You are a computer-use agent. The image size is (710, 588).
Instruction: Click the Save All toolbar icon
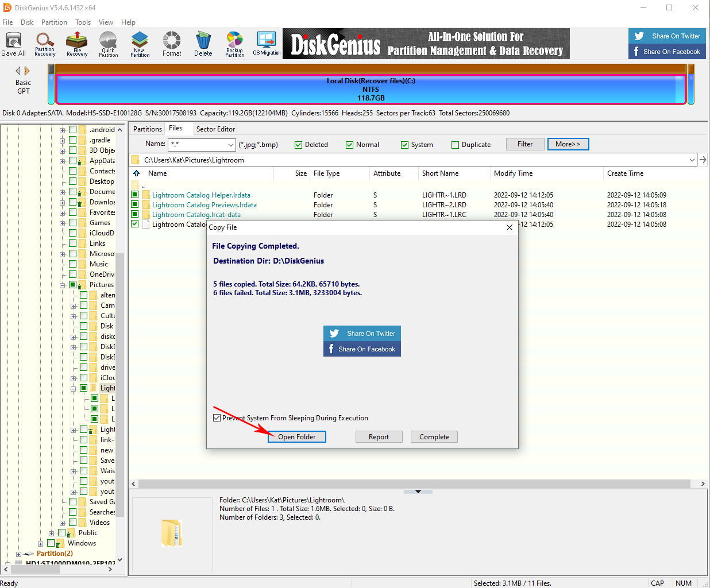coord(13,44)
